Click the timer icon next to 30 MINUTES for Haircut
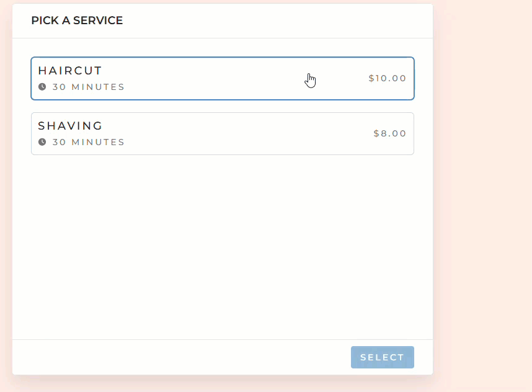The height and width of the screenshot is (392, 532). (x=42, y=87)
